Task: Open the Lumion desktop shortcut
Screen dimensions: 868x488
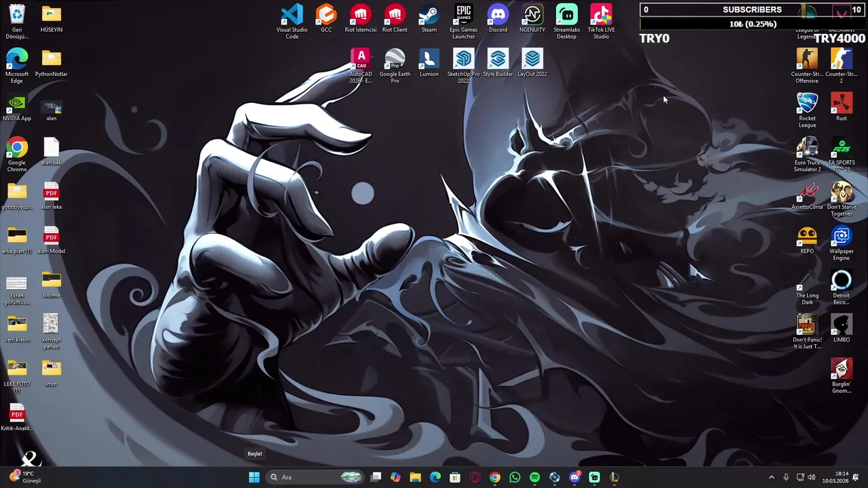Action: pyautogui.click(x=429, y=63)
